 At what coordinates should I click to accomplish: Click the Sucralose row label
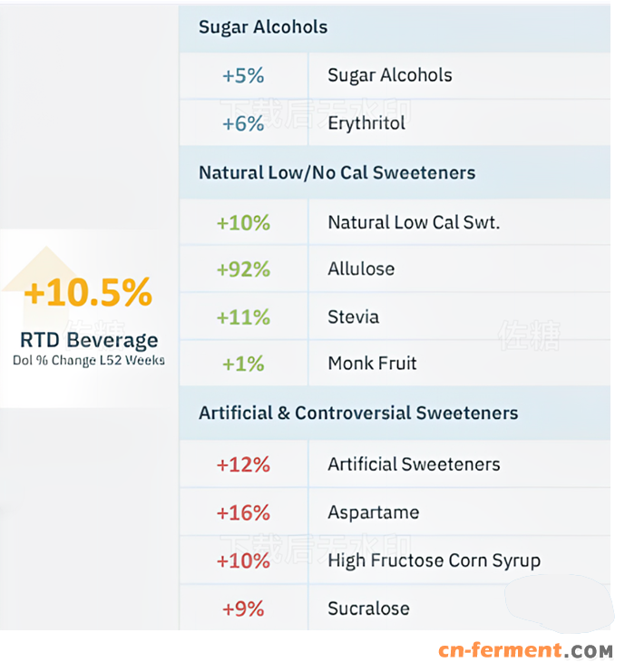pos(368,609)
